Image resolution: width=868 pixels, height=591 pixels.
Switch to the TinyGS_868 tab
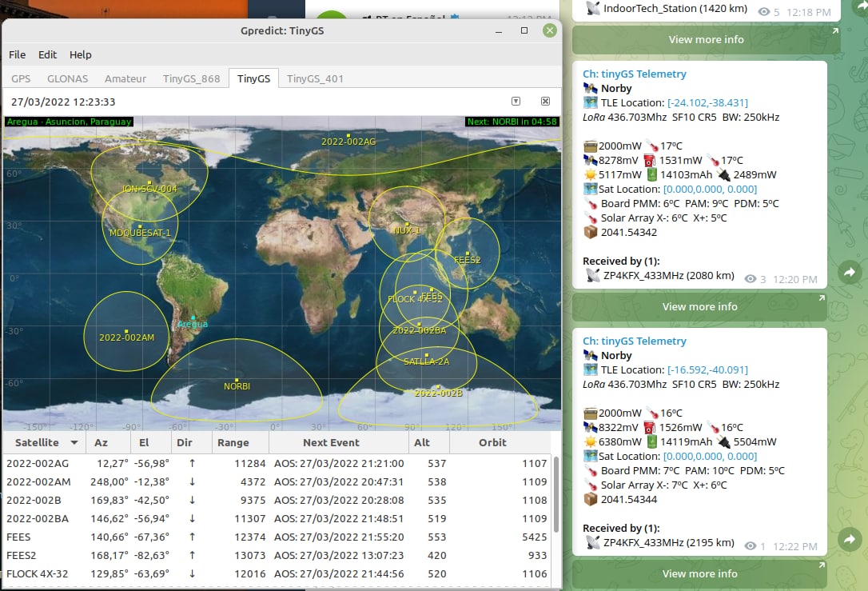191,78
